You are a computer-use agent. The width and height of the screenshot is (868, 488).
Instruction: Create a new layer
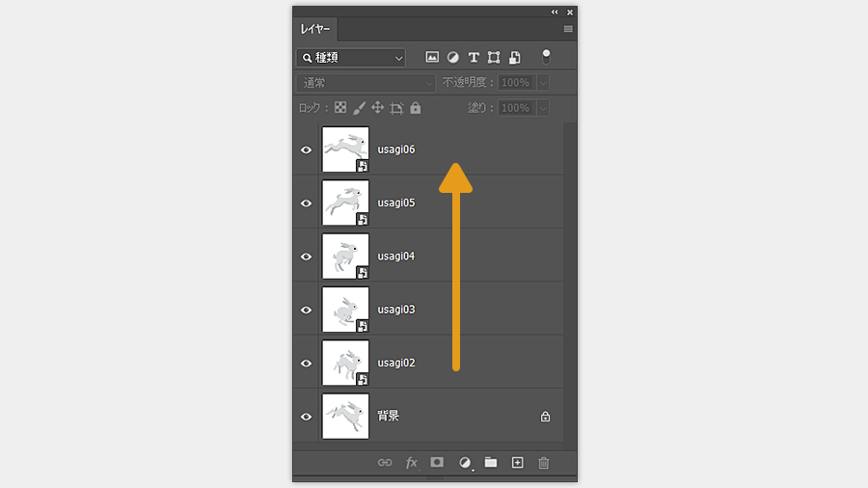point(517,463)
